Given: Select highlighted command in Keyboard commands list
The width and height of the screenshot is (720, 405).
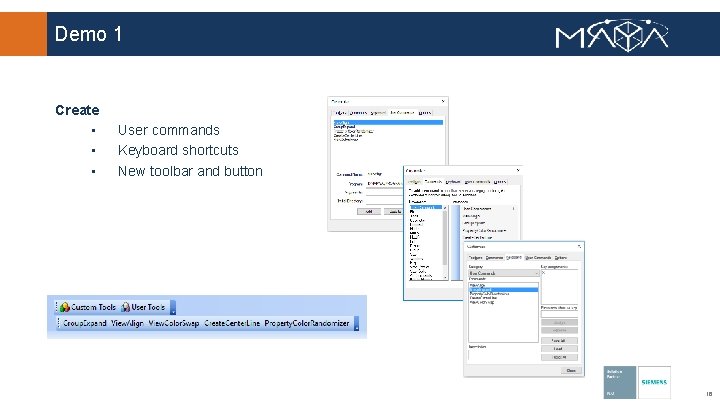Looking at the screenshot, I should 503,290.
